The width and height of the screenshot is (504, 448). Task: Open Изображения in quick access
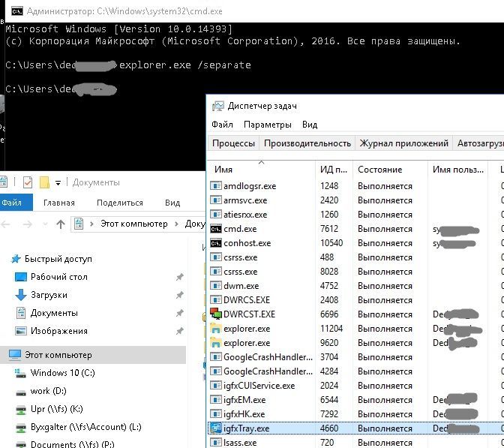[59, 331]
